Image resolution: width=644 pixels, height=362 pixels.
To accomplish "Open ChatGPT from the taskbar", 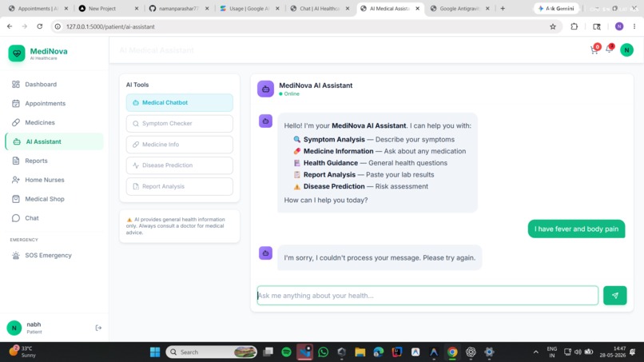I will (x=471, y=352).
